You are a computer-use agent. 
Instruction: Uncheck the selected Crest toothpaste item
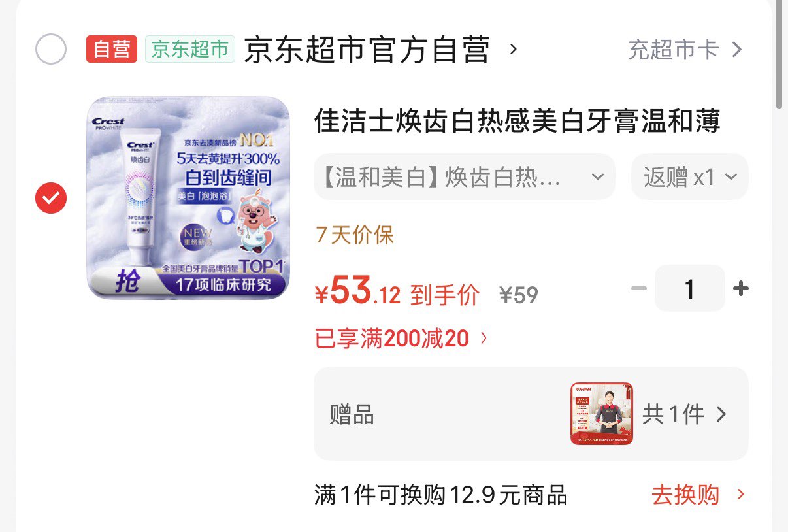[x=51, y=197]
